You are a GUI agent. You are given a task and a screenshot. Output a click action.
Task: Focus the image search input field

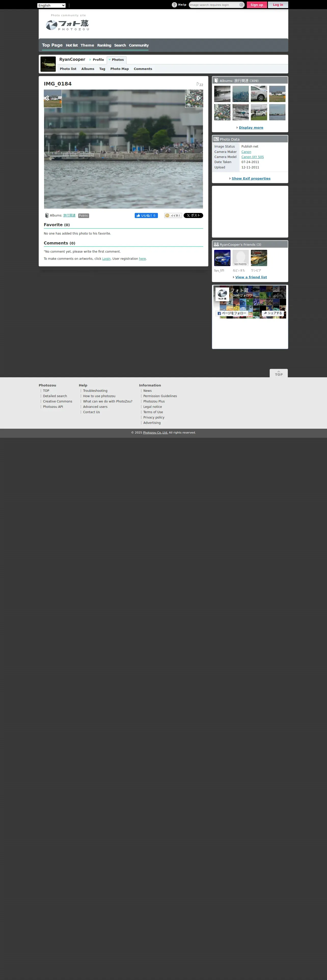click(214, 5)
